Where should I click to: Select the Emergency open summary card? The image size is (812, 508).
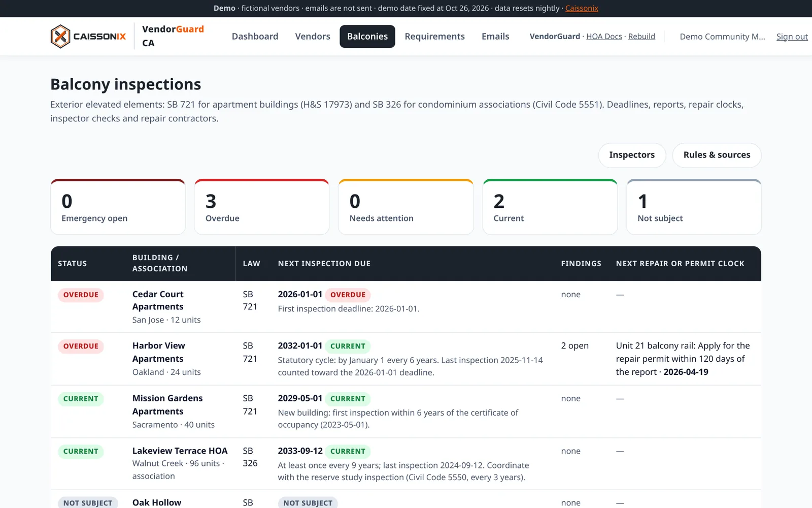118,207
